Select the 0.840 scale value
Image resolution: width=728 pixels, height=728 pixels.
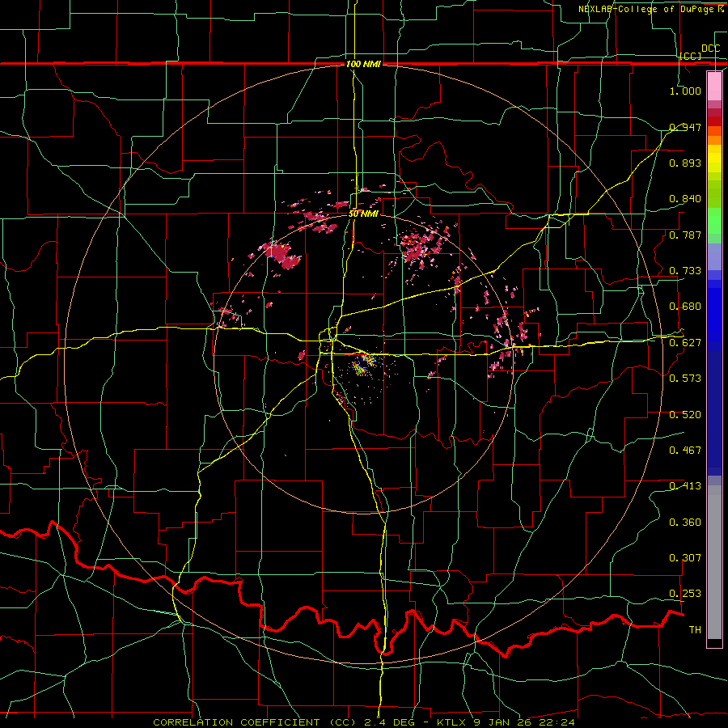click(x=685, y=199)
